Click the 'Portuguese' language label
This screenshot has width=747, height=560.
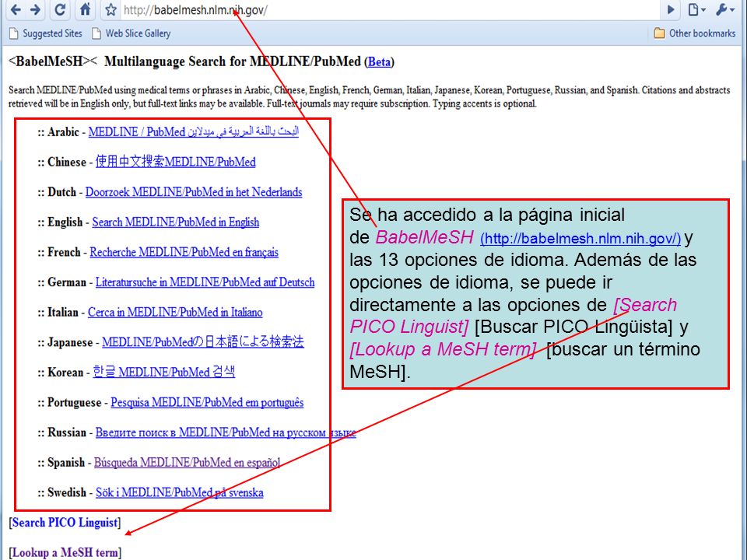[75, 402]
